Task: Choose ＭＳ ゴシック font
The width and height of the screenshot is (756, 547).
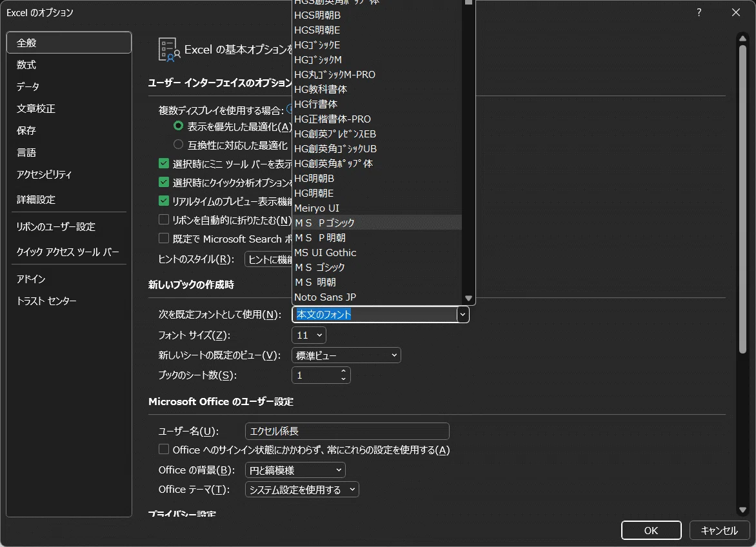Action: click(x=377, y=267)
